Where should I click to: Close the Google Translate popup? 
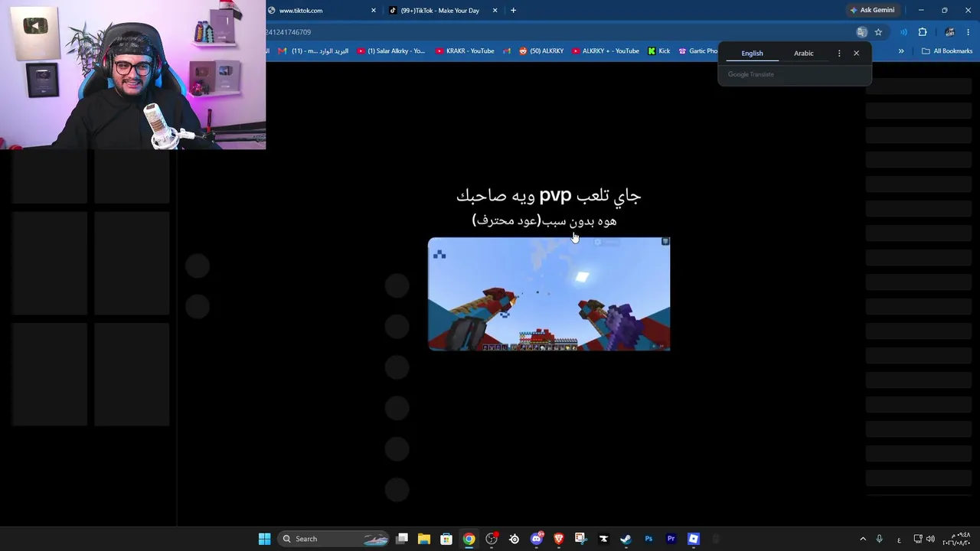856,54
